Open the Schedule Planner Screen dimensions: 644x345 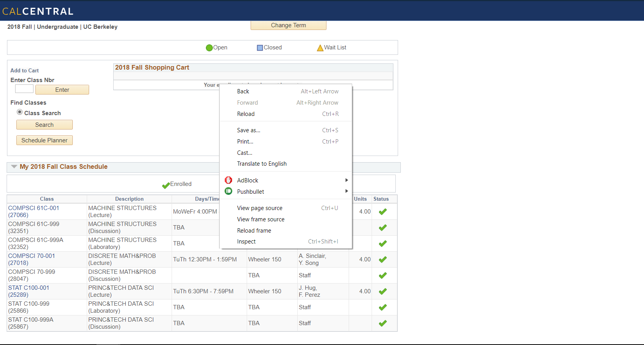tap(44, 140)
